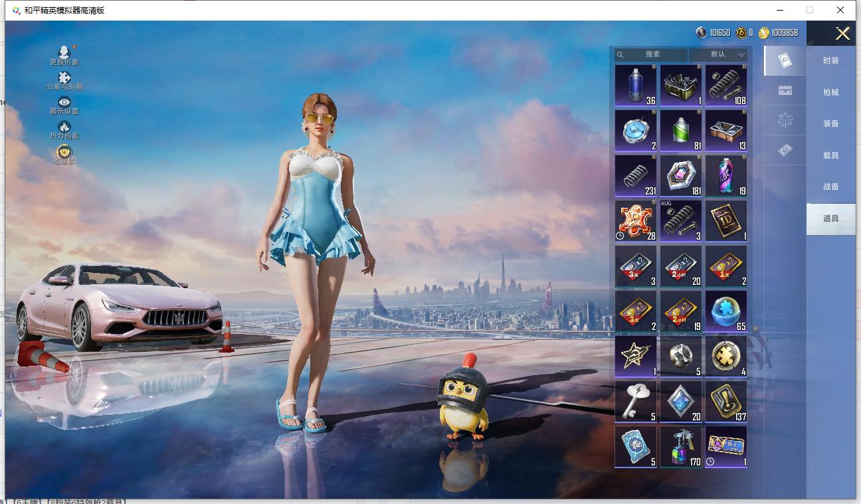This screenshot has height=504, width=861.
Task: Close the inventory with the X button
Action: (842, 34)
